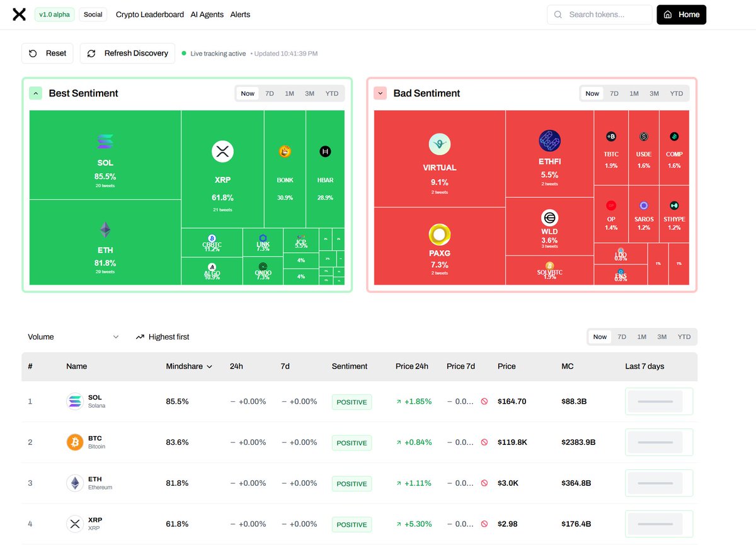
Task: Click the OP token icon
Action: [611, 205]
